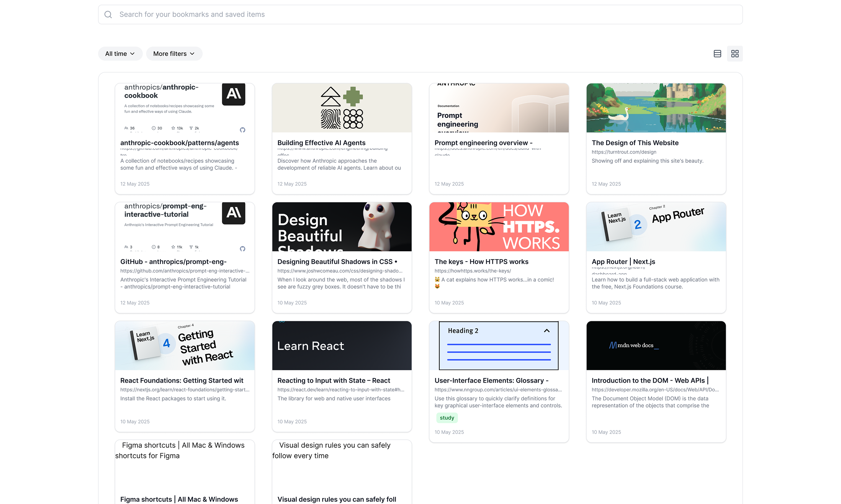The height and width of the screenshot is (504, 841).
Task: Click the study tag
Action: tap(447, 417)
